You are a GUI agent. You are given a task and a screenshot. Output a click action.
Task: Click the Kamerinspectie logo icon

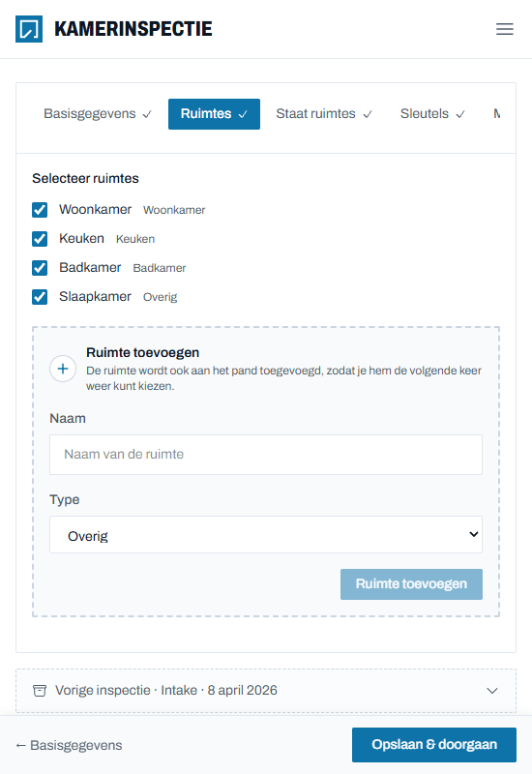(x=29, y=29)
